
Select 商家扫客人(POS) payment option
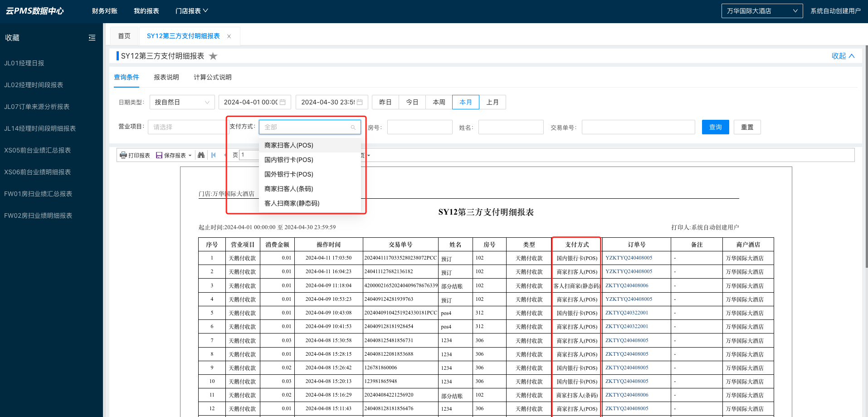310,145
